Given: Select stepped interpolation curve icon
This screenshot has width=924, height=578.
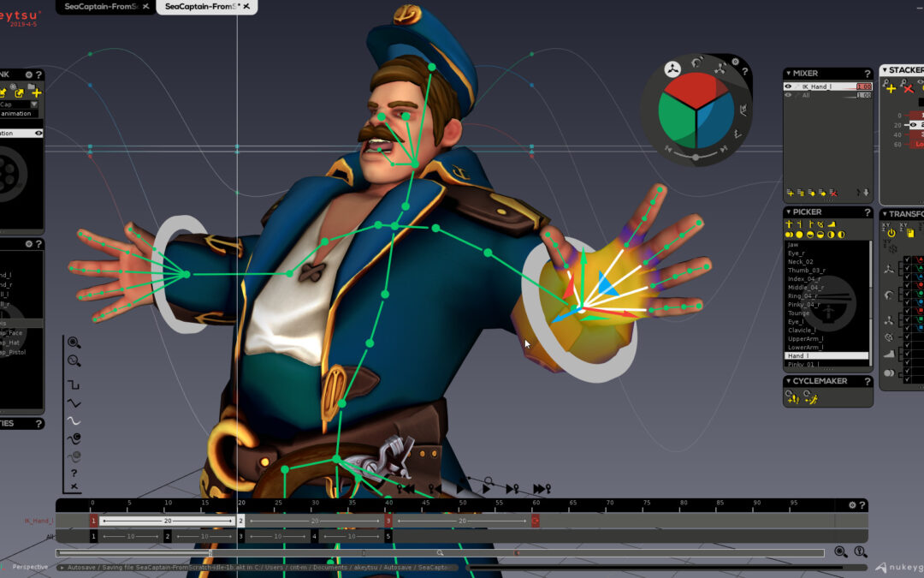Looking at the screenshot, I should click(x=74, y=384).
